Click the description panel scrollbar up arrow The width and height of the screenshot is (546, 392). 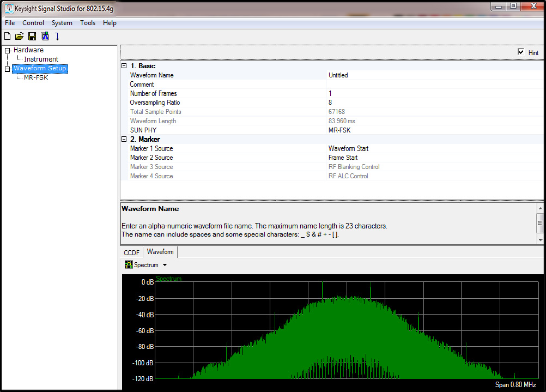click(539, 208)
